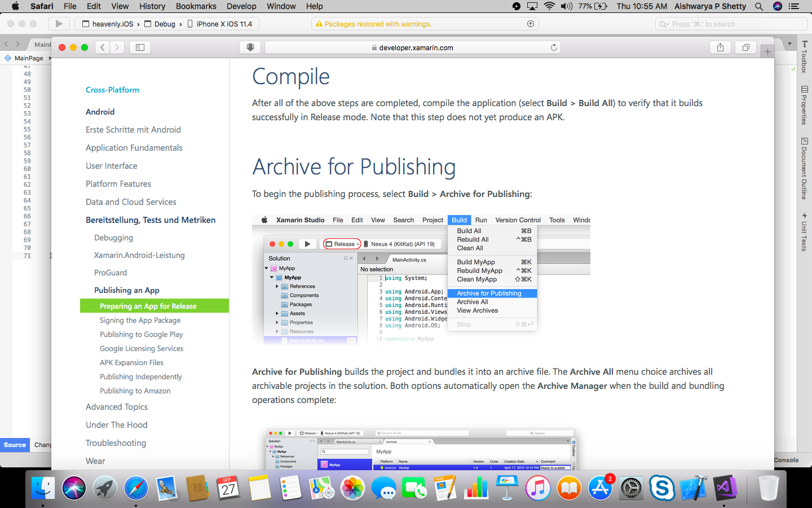The height and width of the screenshot is (508, 812).
Task: Open Signing the App Package page
Action: (140, 320)
